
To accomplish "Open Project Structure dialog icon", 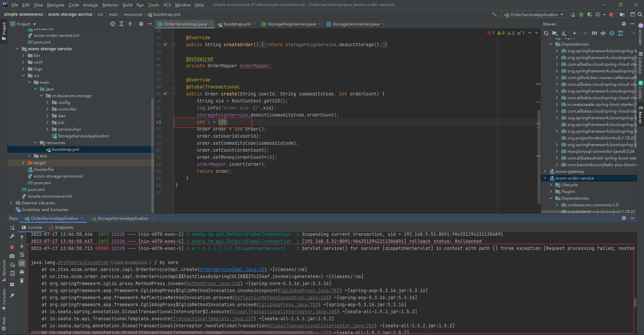I will pos(622,14).
